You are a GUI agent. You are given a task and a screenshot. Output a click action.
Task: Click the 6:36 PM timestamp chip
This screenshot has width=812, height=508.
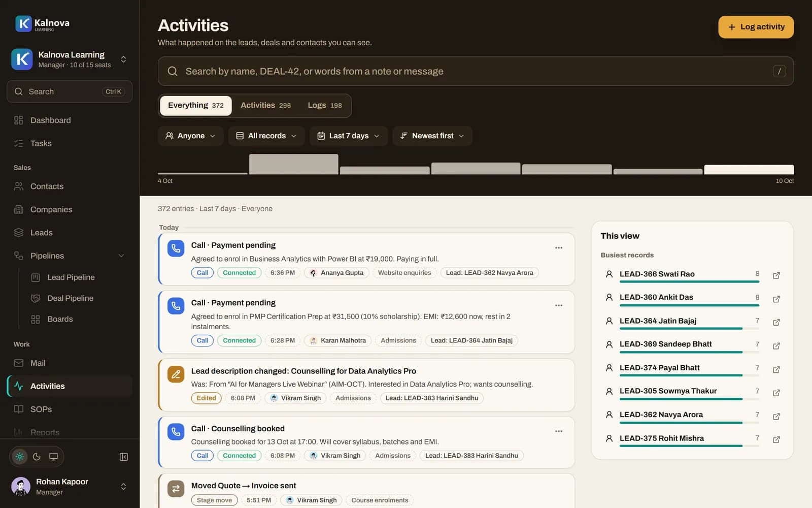coord(283,273)
